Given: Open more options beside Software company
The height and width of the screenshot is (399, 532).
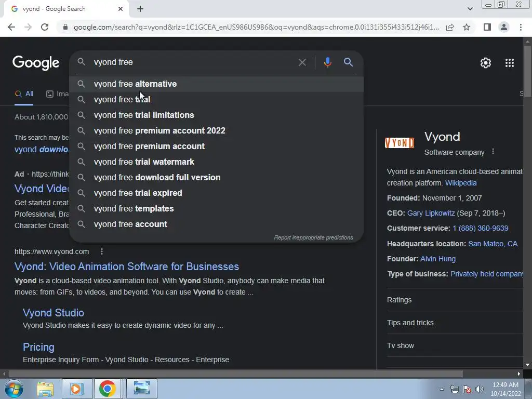Looking at the screenshot, I should coord(493,152).
